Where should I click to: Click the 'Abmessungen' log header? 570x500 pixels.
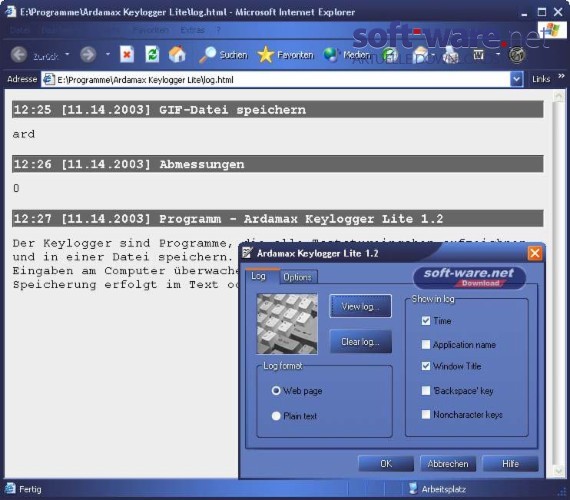click(278, 164)
